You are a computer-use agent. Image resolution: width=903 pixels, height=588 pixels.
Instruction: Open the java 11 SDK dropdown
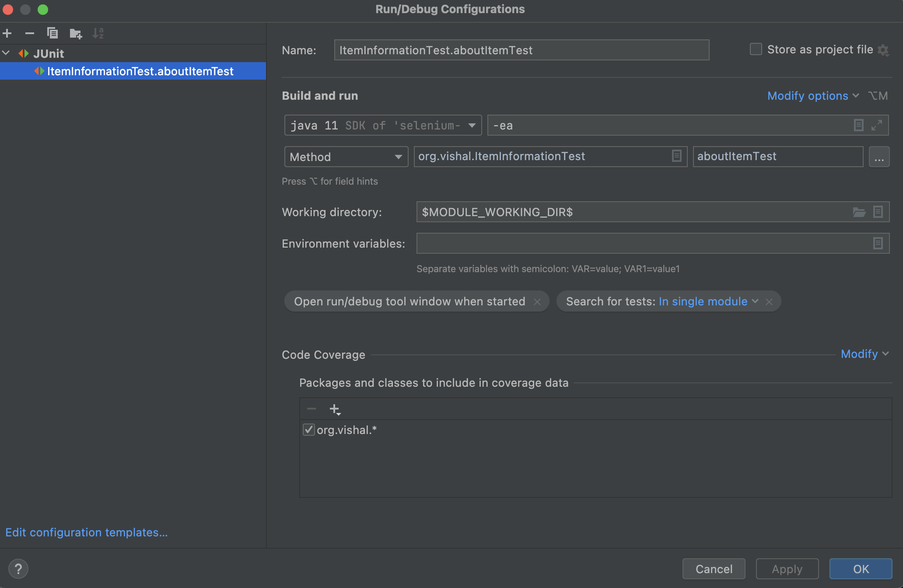pyautogui.click(x=383, y=126)
